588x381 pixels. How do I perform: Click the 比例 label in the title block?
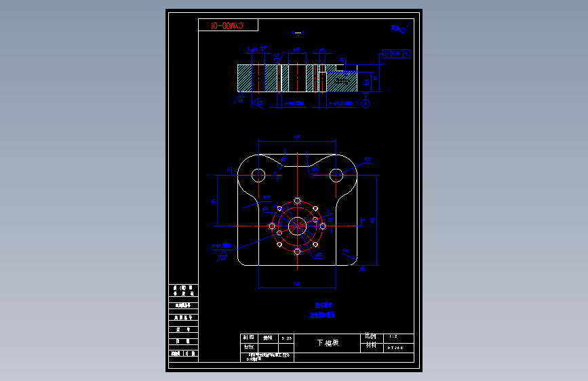(370, 336)
